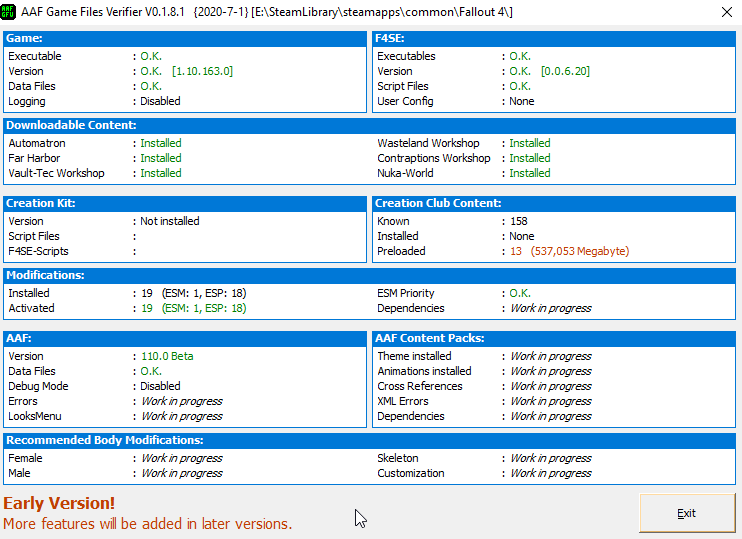Click the Modifications header
The width and height of the screenshot is (742, 539).
[369, 275]
